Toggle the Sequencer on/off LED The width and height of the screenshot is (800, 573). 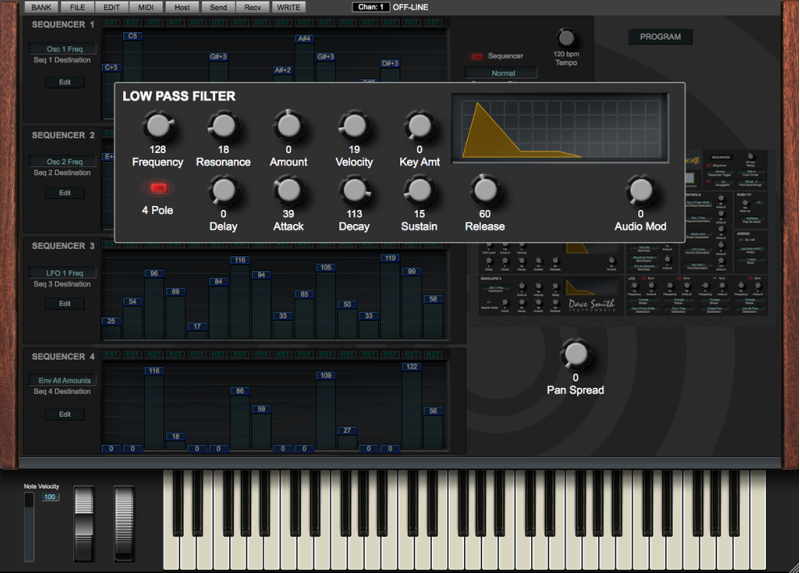tap(477, 57)
